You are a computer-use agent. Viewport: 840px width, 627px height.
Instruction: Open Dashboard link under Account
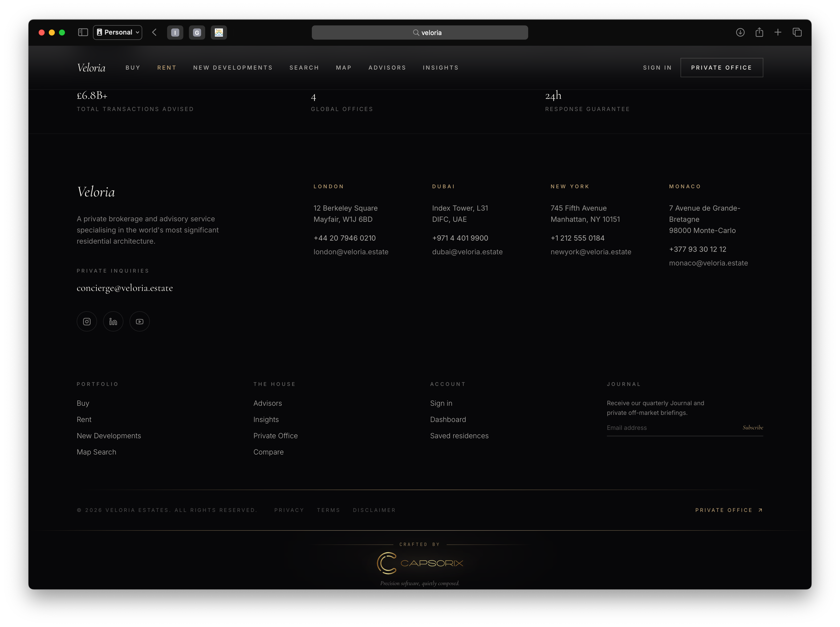448,419
